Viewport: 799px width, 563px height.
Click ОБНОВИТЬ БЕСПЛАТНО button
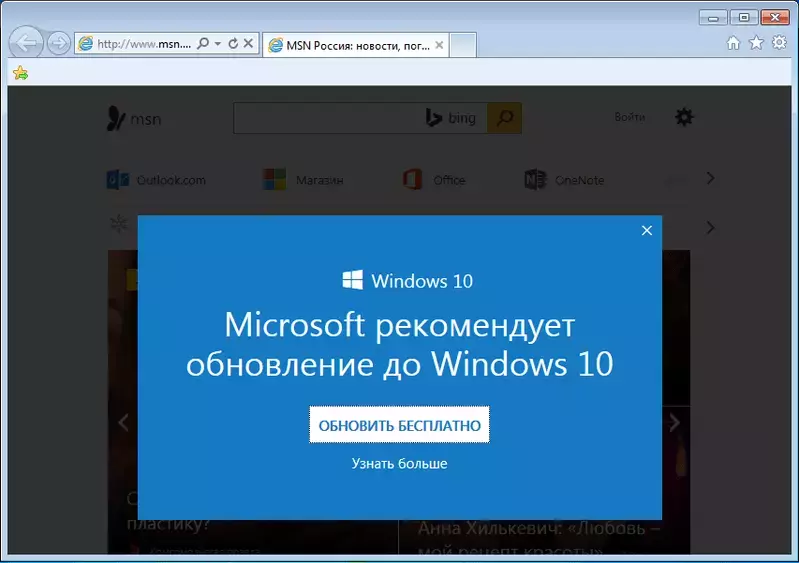click(399, 424)
